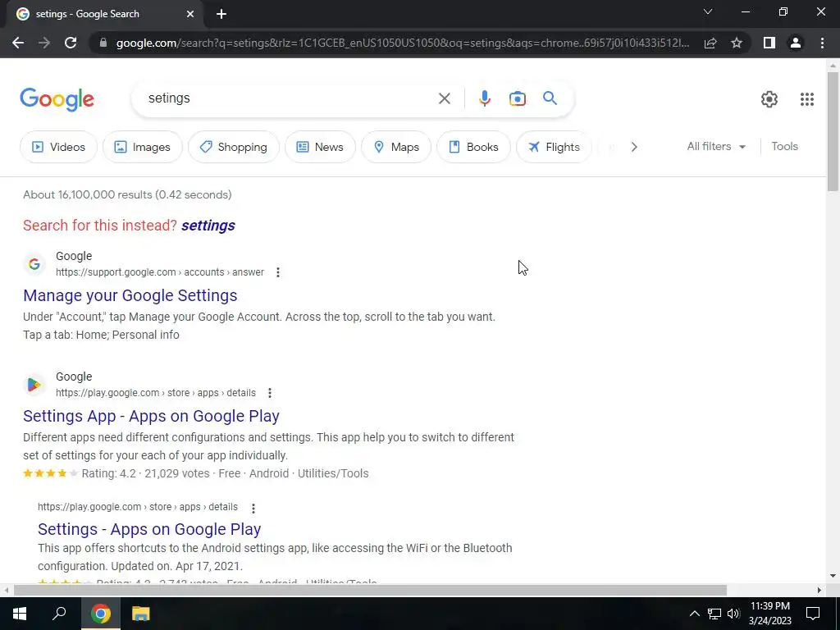The height and width of the screenshot is (630, 840).
Task: Switch to the Books results tab
Action: (x=473, y=147)
